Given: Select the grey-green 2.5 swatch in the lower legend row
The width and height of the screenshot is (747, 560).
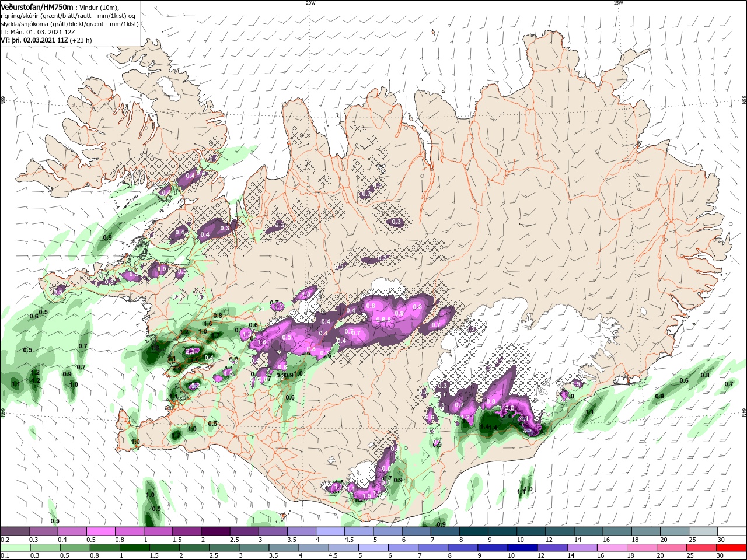Looking at the screenshot, I should [224, 548].
